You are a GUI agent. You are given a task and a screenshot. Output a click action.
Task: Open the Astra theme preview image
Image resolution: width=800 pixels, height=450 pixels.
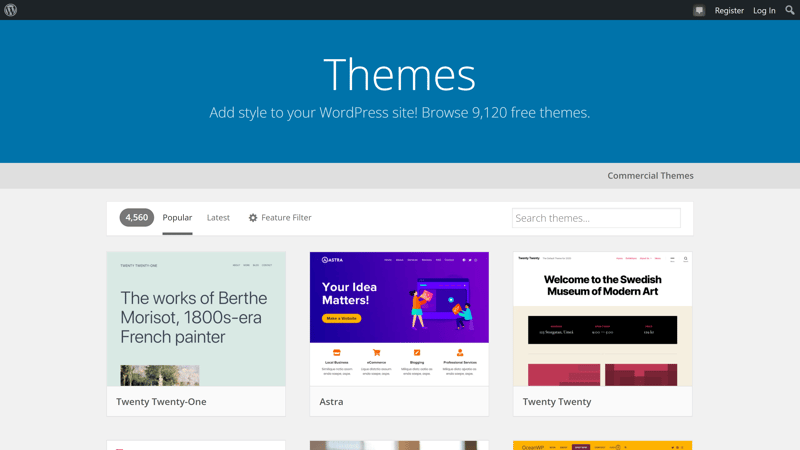click(399, 319)
